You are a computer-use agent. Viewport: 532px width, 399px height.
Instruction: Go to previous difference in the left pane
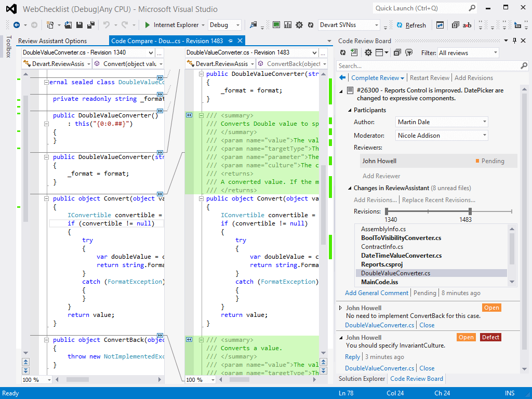point(26,362)
